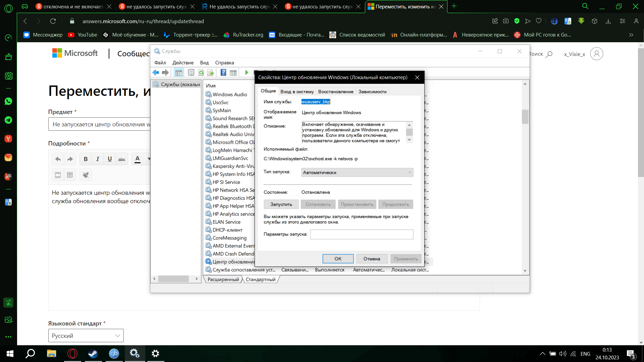
Task: Select Kaspersky Anti-Virus service row
Action: 230,166
